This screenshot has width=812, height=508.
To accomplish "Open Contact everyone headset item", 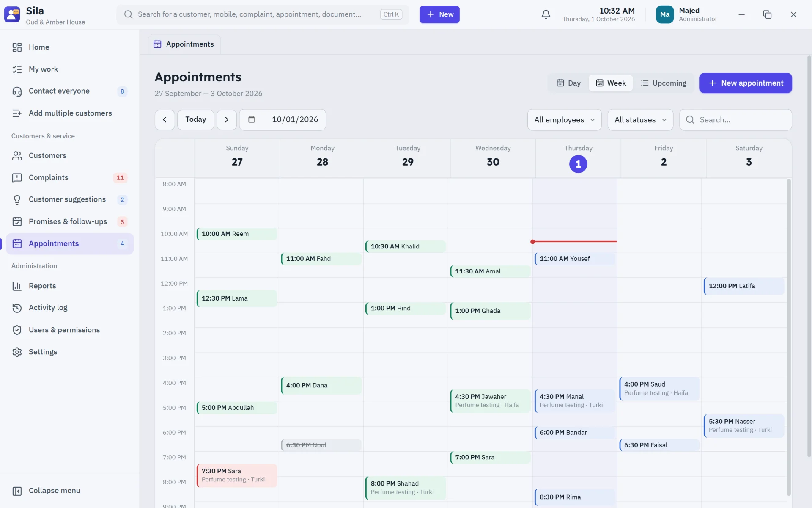I will (x=70, y=91).
